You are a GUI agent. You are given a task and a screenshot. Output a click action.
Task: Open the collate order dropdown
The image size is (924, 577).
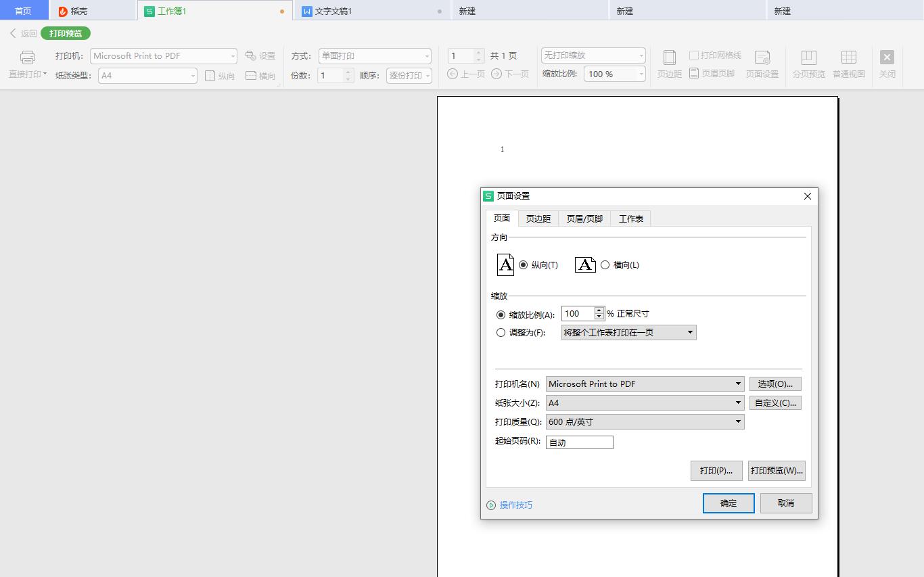409,76
